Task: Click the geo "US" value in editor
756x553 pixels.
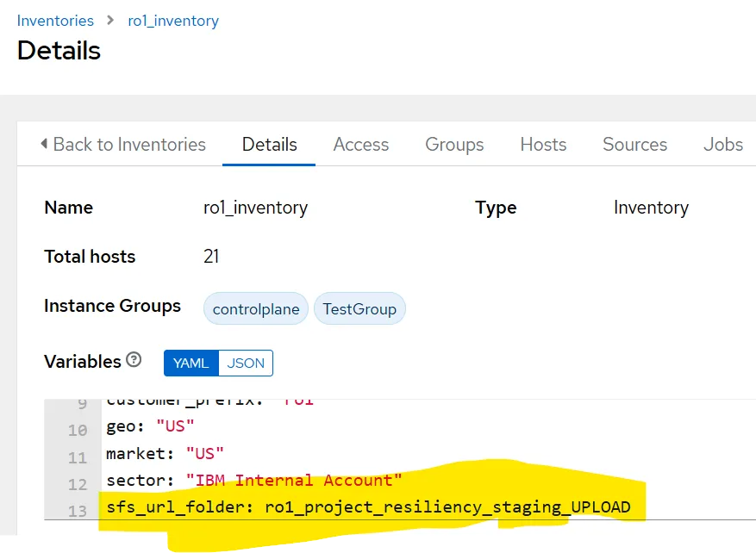Action: tap(175, 426)
